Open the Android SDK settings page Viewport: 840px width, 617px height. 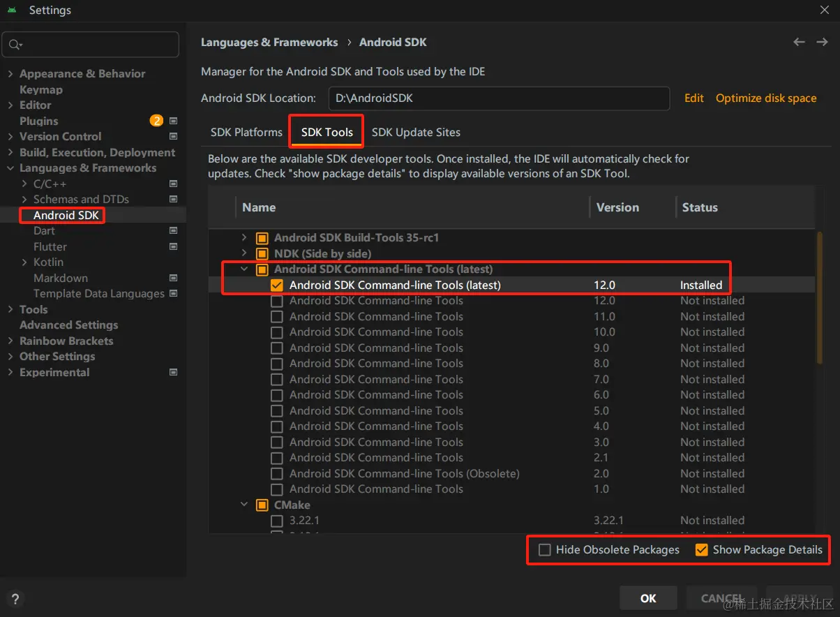[66, 215]
